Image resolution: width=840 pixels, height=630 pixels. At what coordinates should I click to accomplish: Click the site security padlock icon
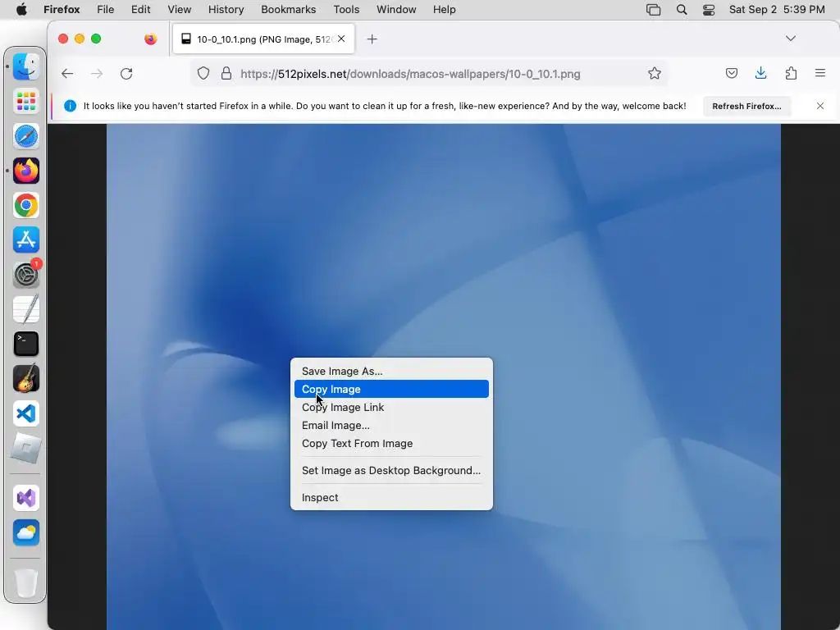pos(226,73)
